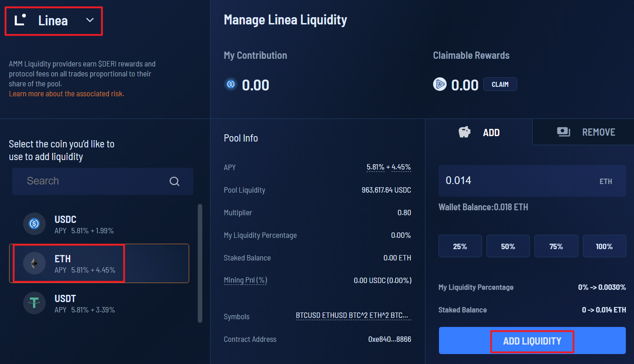Click the coin list scrollbar
This screenshot has height=364, width=634.
coord(200,263)
